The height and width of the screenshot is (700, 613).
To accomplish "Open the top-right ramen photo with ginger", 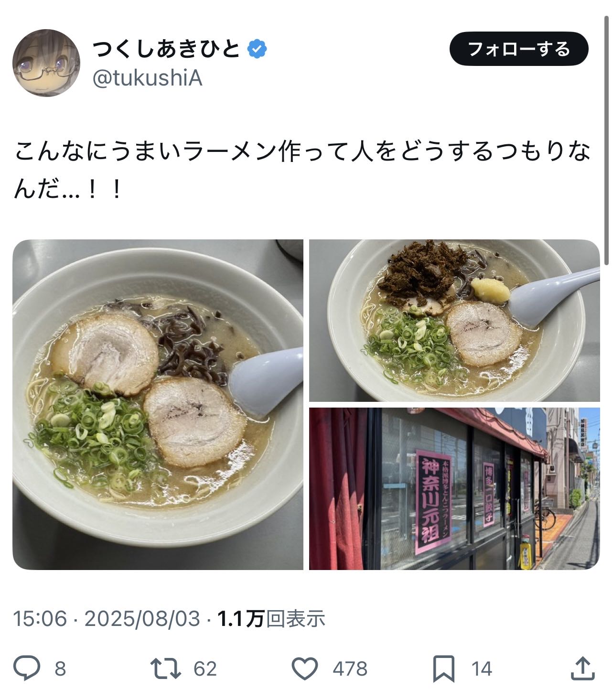I will [x=454, y=320].
